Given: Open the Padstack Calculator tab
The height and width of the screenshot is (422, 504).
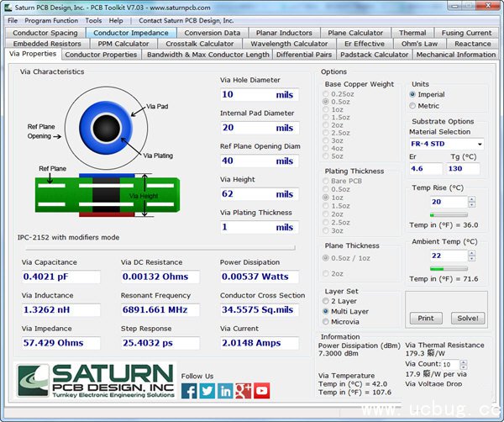Looking at the screenshot, I should 374,55.
